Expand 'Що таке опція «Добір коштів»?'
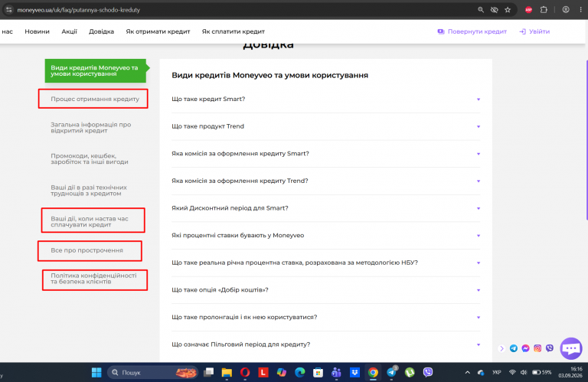The width and height of the screenshot is (588, 382). pos(325,290)
